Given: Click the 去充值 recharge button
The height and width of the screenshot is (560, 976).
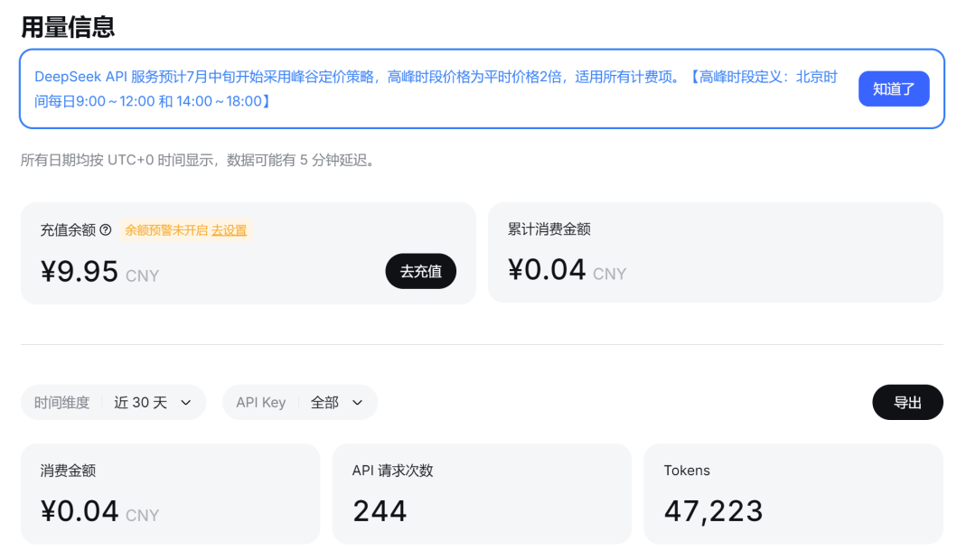Looking at the screenshot, I should (421, 271).
